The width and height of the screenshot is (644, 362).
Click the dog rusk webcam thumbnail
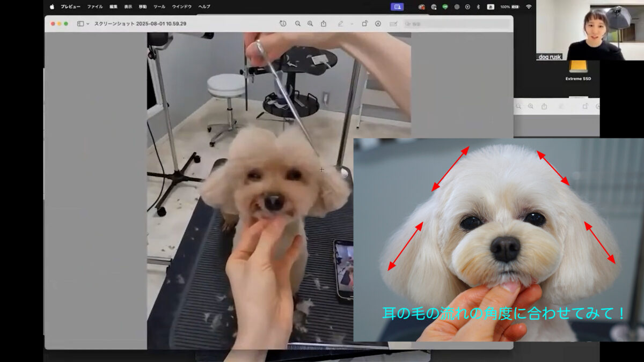tap(590, 30)
